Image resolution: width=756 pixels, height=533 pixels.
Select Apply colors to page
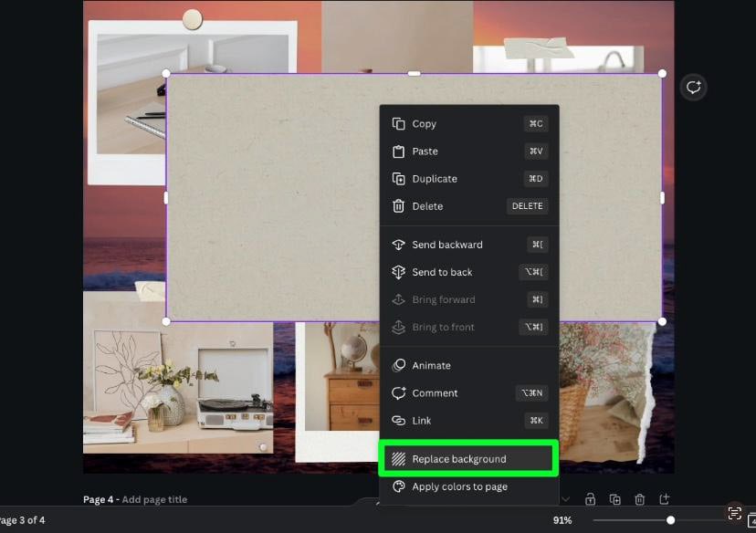[x=459, y=486]
